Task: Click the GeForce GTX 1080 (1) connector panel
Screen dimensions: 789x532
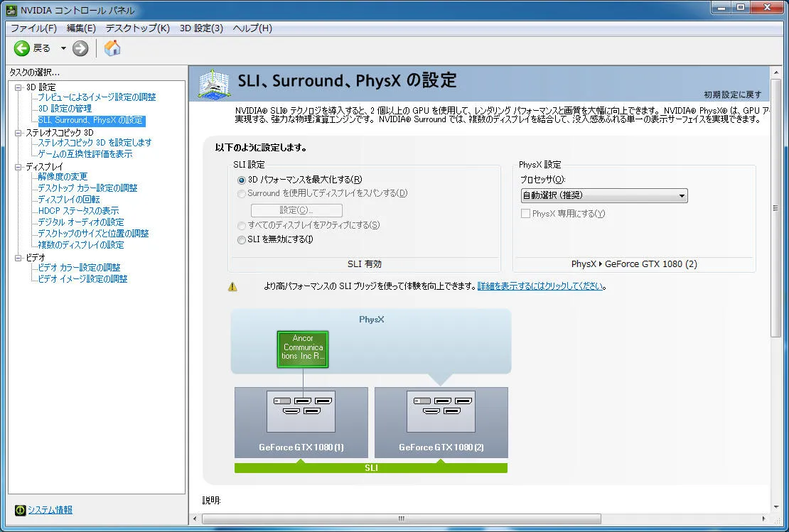Action: (301, 411)
